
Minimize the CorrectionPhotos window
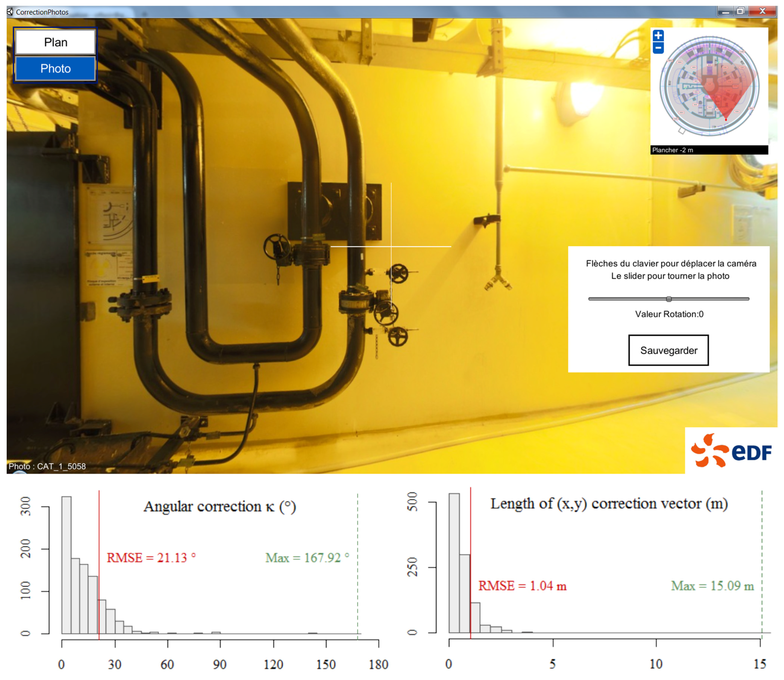[725, 12]
